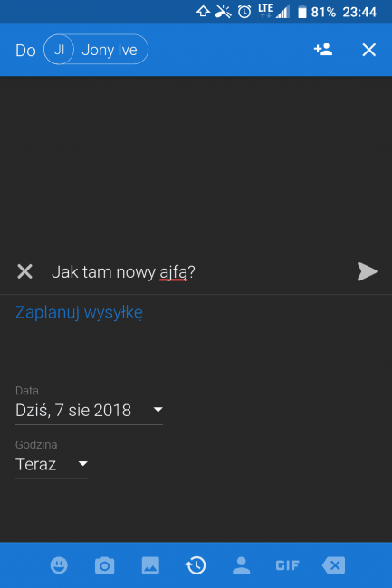
Task: Clear the message draft with X
Action: click(x=24, y=271)
